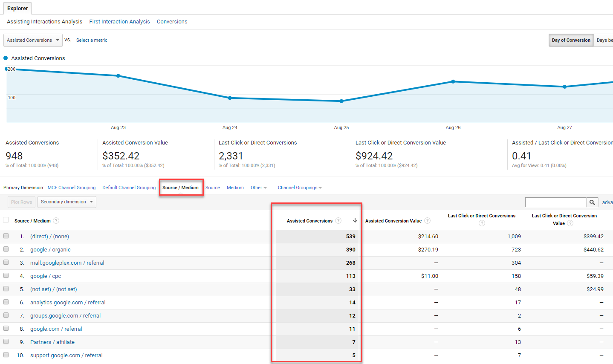Click the Aug 26 data point on the chart

click(453, 81)
